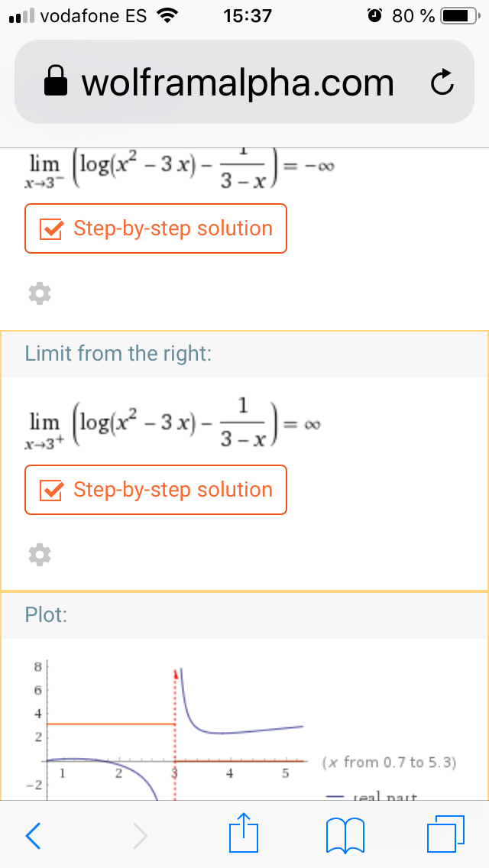Click Step-by-step solution for right limit
This screenshot has width=489, height=868.
(x=156, y=490)
